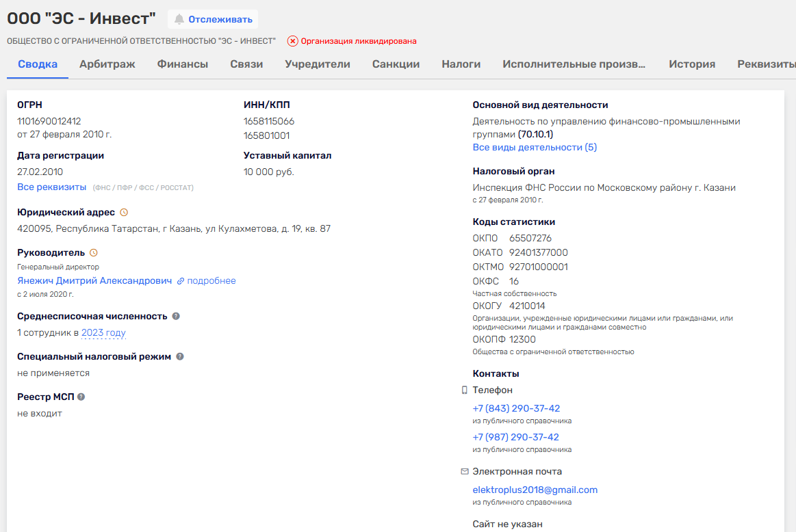Click the INN value 1658115066
The image size is (796, 532).
(269, 121)
